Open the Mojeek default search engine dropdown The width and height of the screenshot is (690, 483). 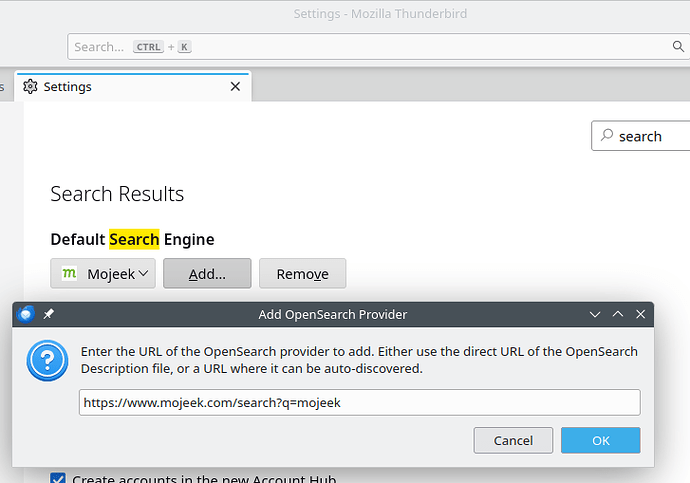coord(103,274)
